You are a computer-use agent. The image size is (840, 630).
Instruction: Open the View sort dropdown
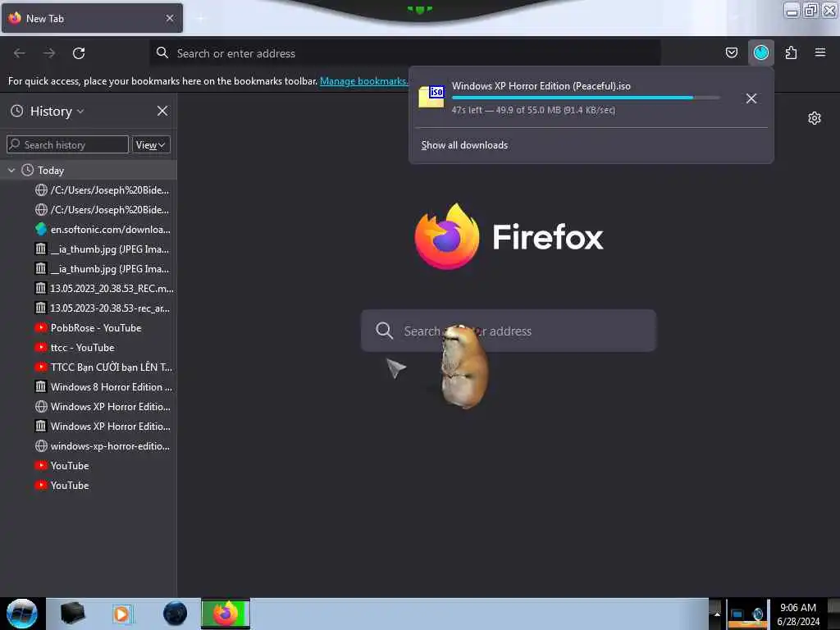pyautogui.click(x=151, y=144)
